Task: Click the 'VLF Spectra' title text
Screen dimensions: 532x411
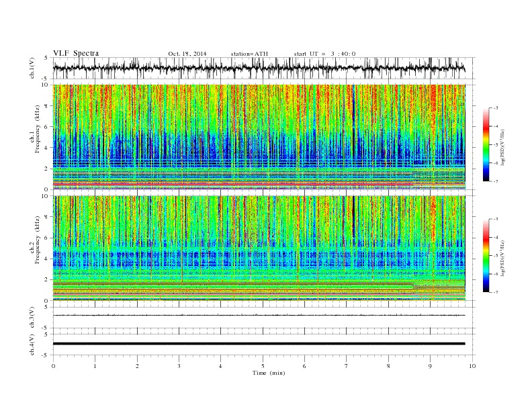Action: [76, 53]
